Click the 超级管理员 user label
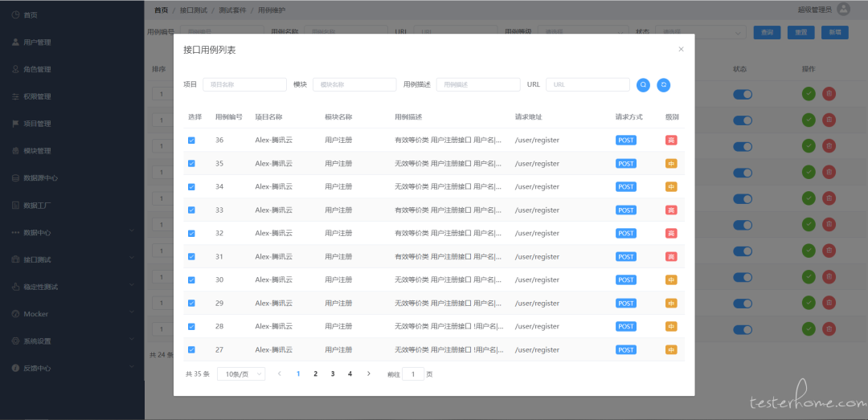 click(x=815, y=10)
